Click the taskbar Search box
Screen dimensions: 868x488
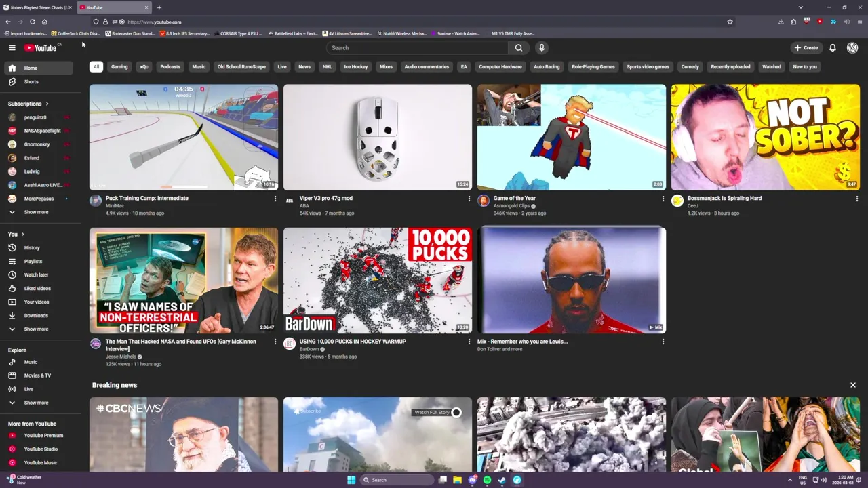397,480
